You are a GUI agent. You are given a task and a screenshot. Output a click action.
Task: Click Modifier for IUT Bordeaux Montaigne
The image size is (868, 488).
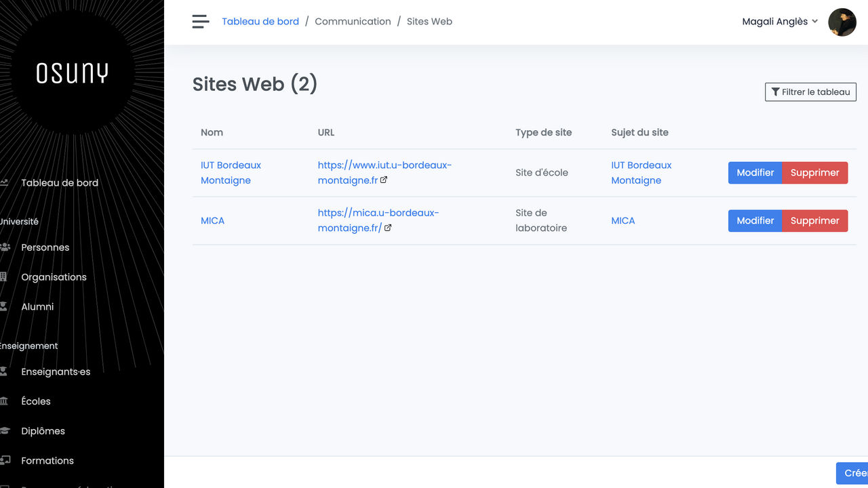coord(755,173)
